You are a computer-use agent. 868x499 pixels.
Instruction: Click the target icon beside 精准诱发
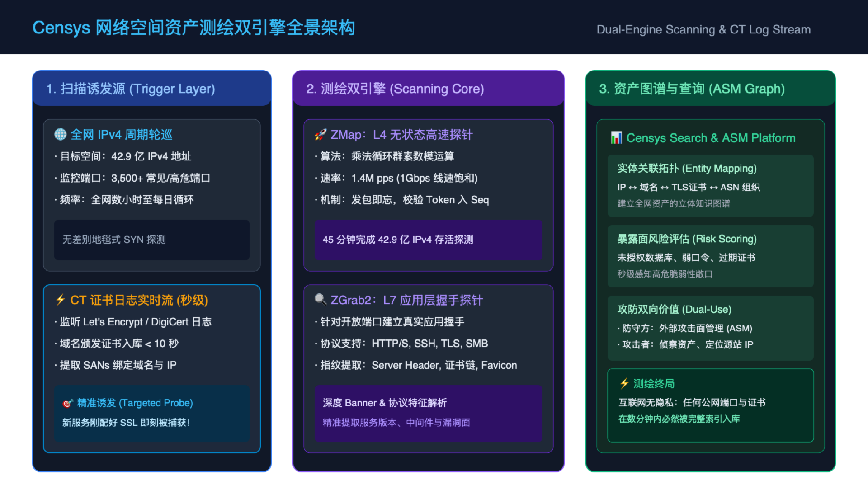(68, 403)
